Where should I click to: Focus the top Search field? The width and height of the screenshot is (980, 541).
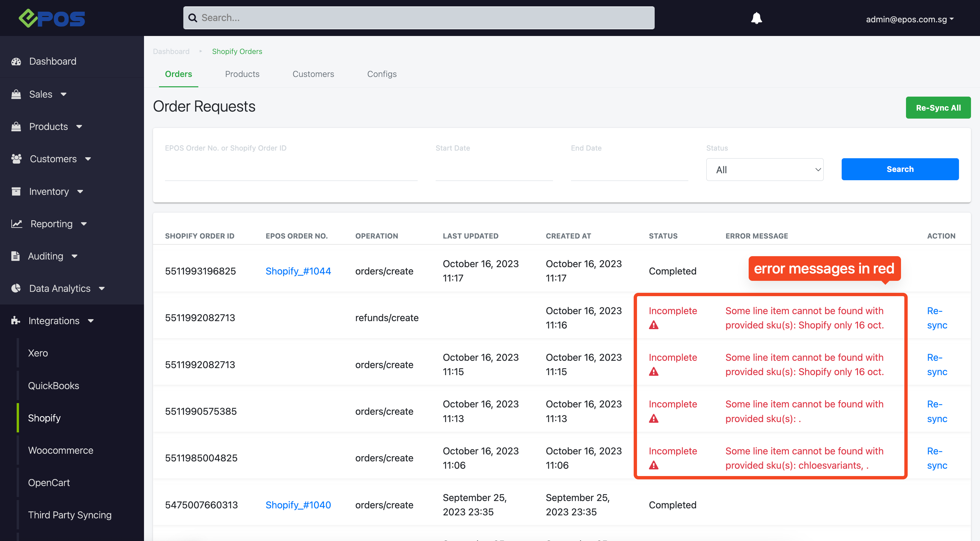pos(419,18)
